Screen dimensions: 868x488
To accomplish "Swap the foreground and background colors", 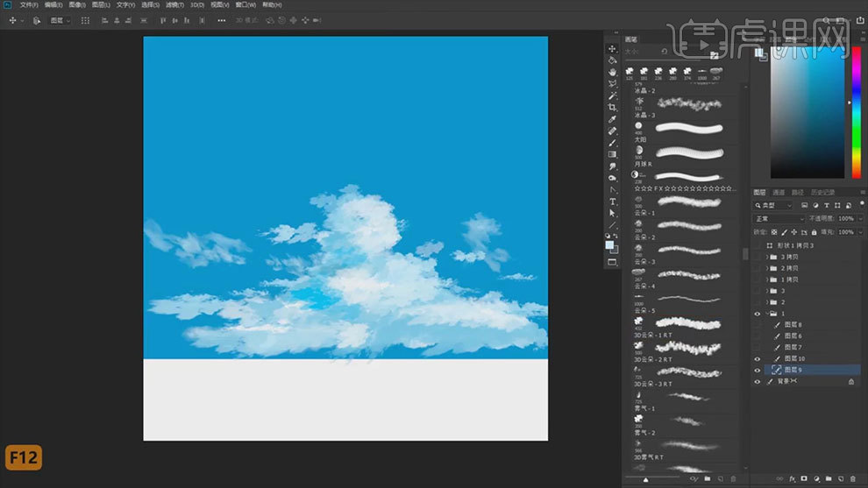I will point(615,237).
